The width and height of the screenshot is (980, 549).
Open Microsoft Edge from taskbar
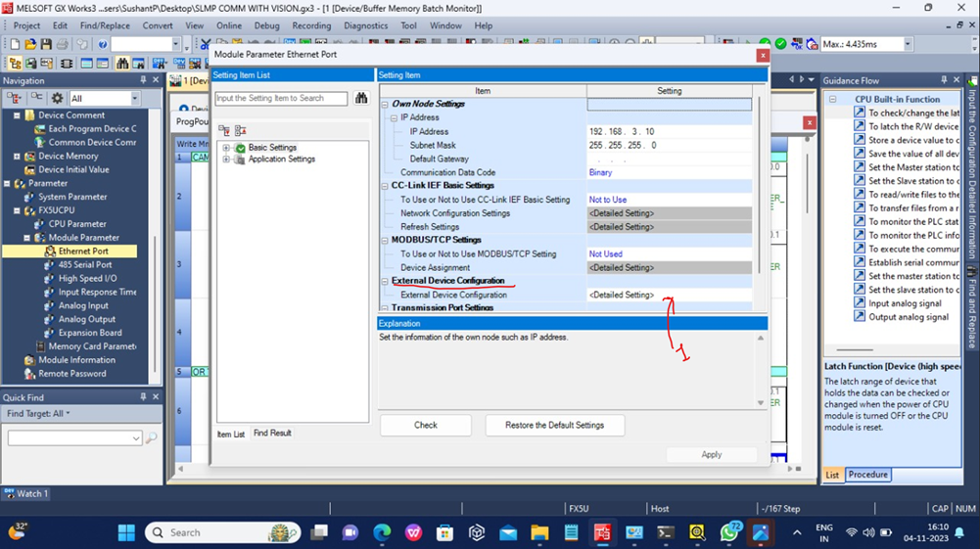coord(382,532)
